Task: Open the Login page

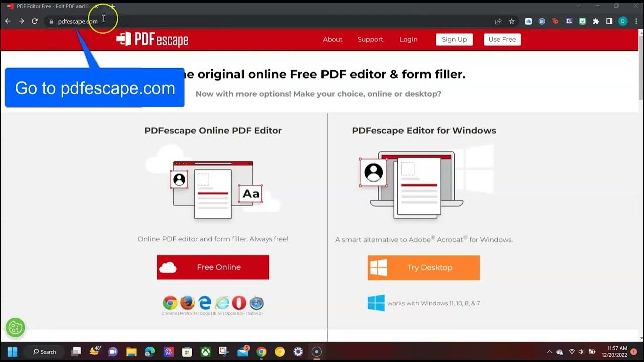Action: 409,39
